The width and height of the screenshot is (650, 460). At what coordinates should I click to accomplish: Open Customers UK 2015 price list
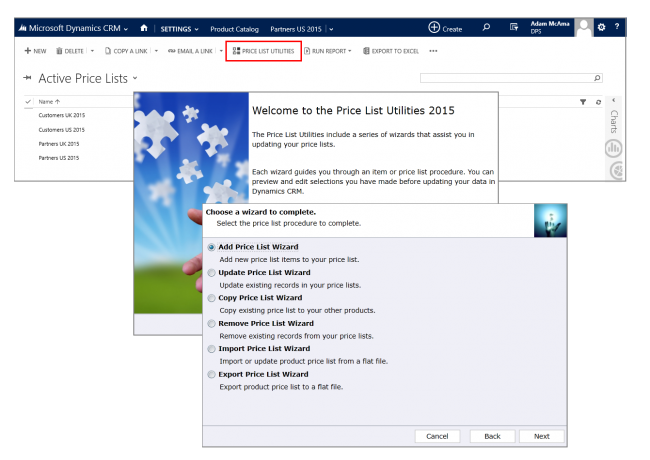coord(61,115)
